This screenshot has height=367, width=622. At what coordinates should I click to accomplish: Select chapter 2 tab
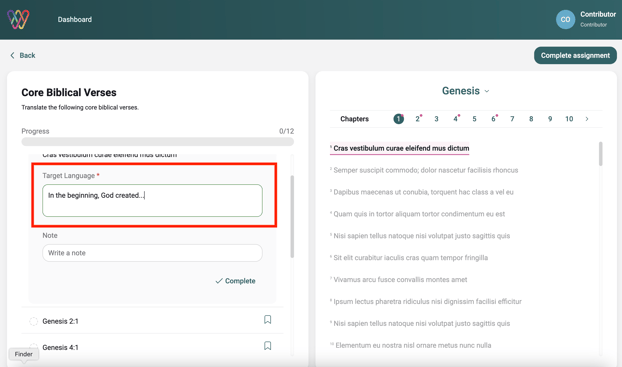pos(418,119)
